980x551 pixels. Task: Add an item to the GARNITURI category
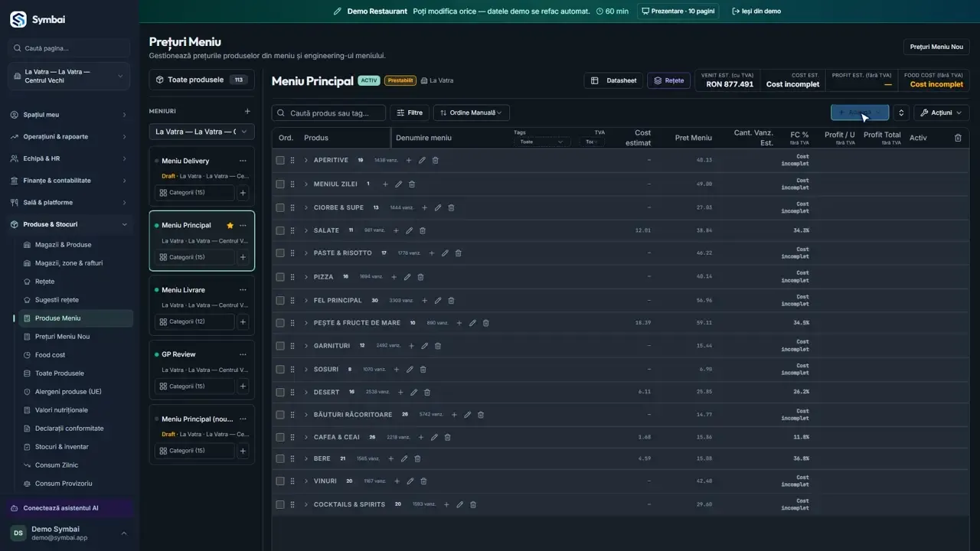point(411,346)
